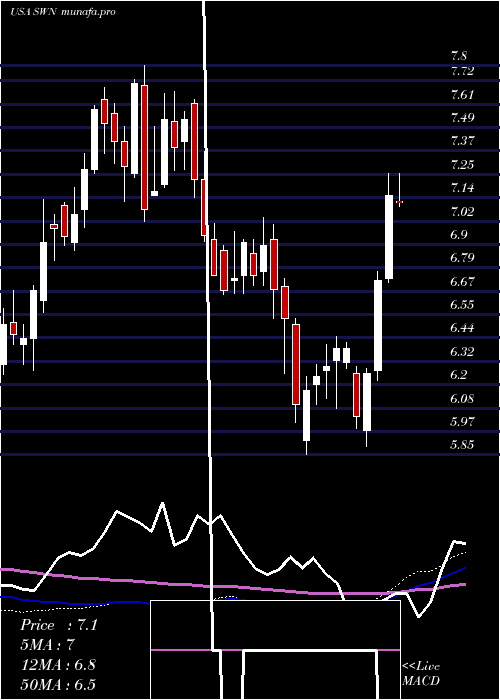Click the 6.08 price axis label

[462, 399]
